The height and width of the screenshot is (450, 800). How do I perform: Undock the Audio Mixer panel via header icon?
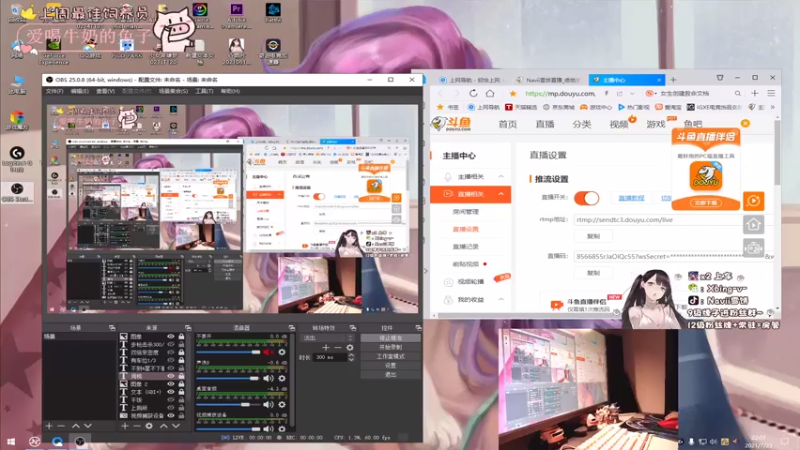[291, 328]
